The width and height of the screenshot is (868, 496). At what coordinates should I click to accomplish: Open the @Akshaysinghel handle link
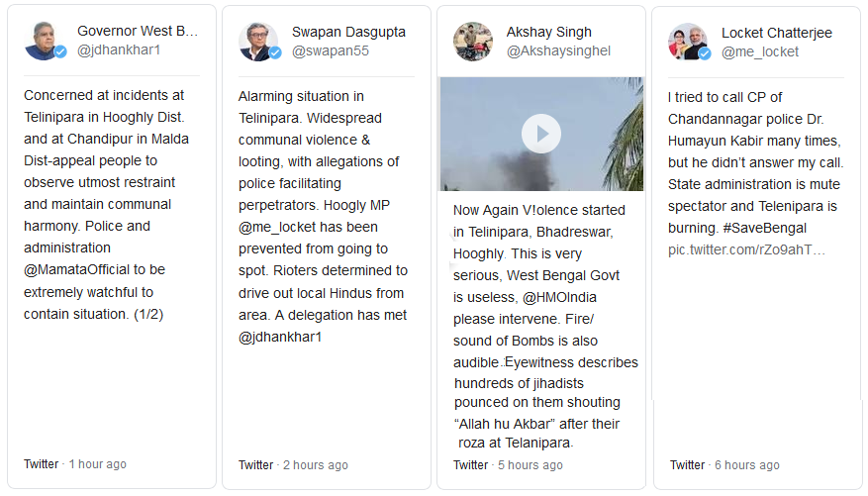point(558,50)
